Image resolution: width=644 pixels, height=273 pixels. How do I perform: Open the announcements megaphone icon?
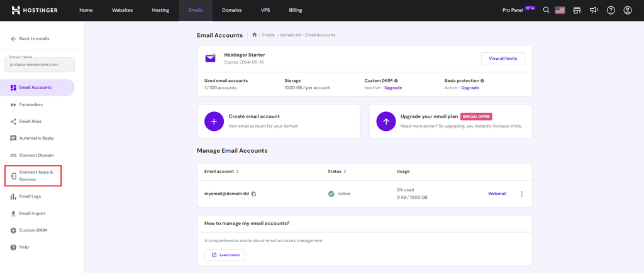[x=594, y=10]
